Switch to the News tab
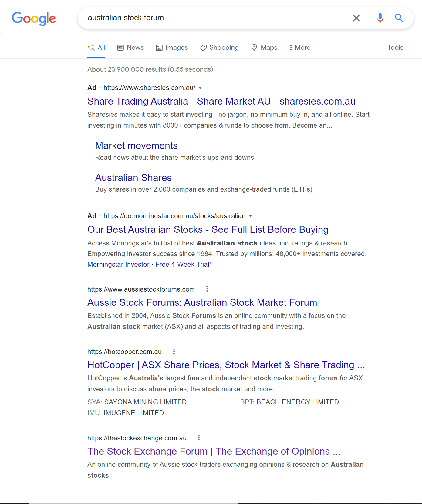Viewport: 422px width, 504px height. click(x=131, y=48)
